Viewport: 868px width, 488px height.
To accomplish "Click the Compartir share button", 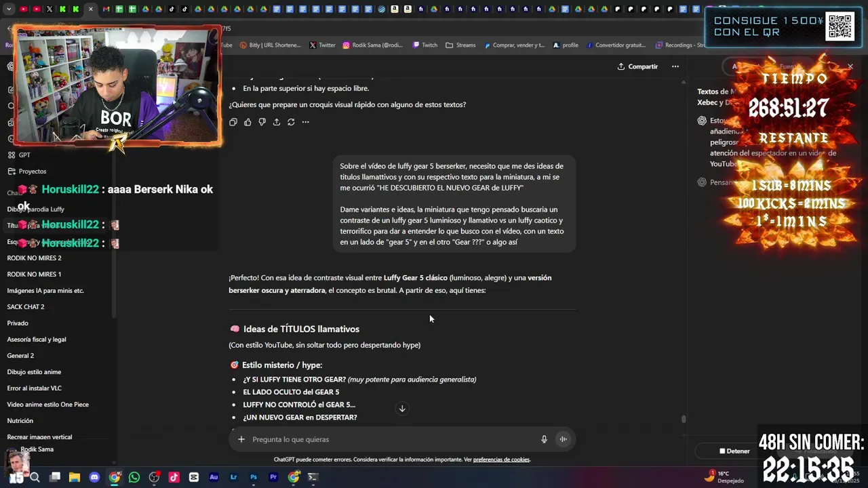I will (637, 66).
